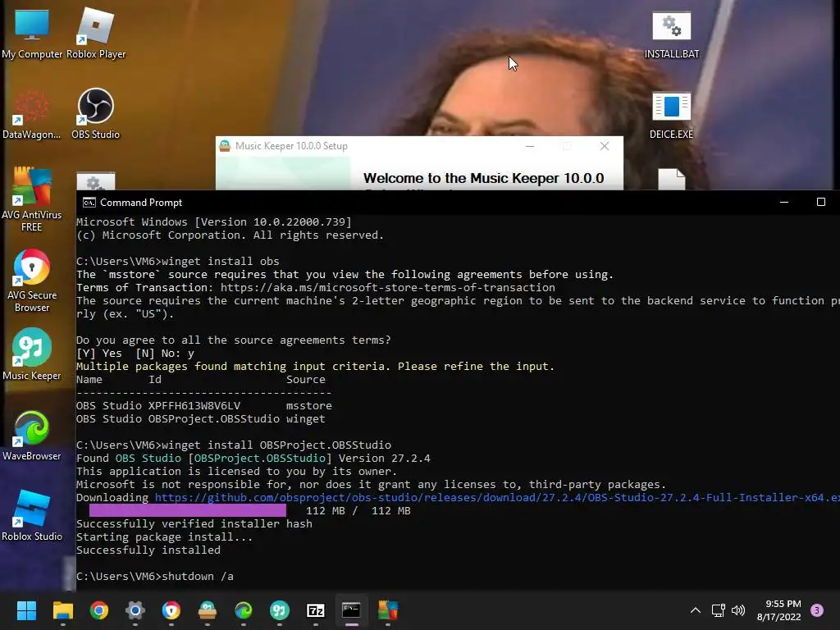Close the Music Keeper Setup window
This screenshot has width=840, height=630.
coord(605,146)
